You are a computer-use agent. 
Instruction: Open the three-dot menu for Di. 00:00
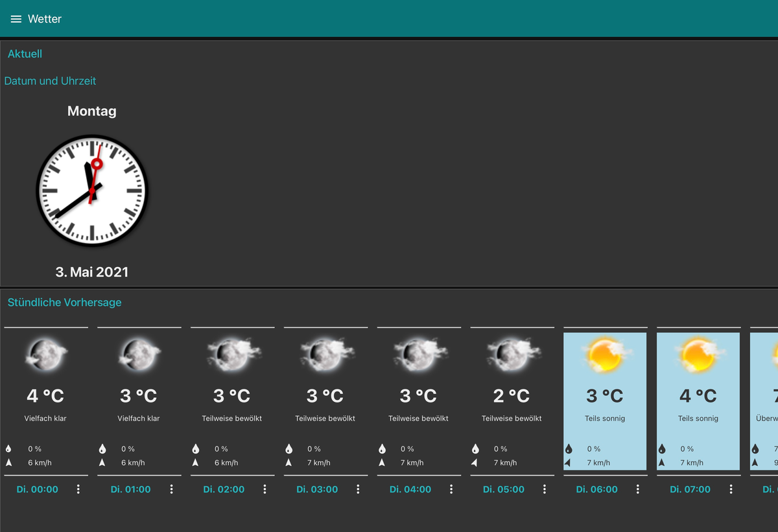tap(78, 489)
